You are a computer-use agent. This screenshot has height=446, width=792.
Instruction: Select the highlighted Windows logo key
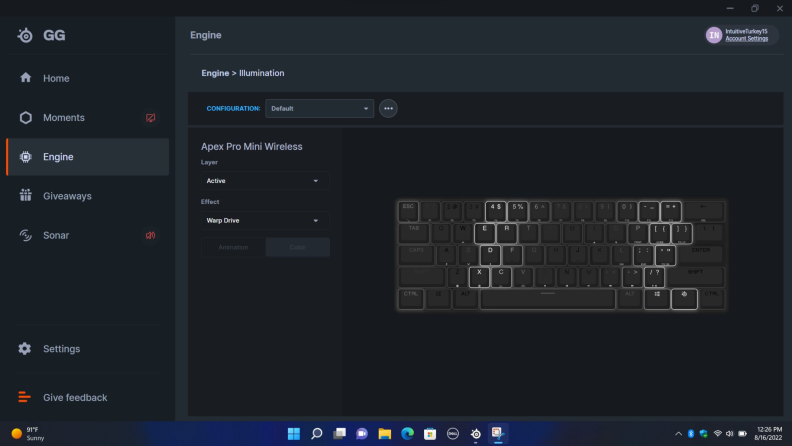(x=657, y=299)
